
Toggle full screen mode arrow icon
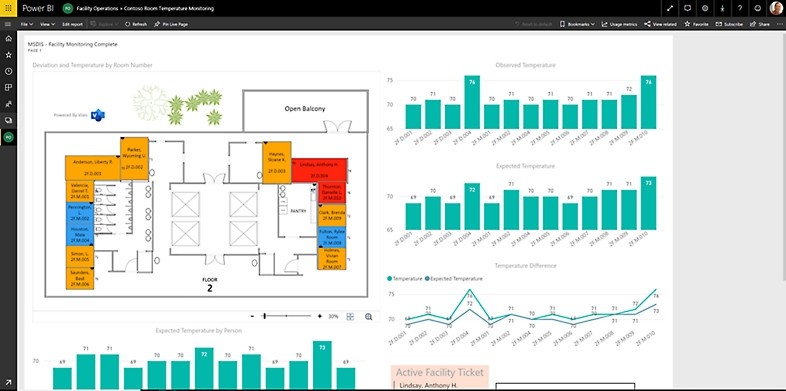pos(670,9)
